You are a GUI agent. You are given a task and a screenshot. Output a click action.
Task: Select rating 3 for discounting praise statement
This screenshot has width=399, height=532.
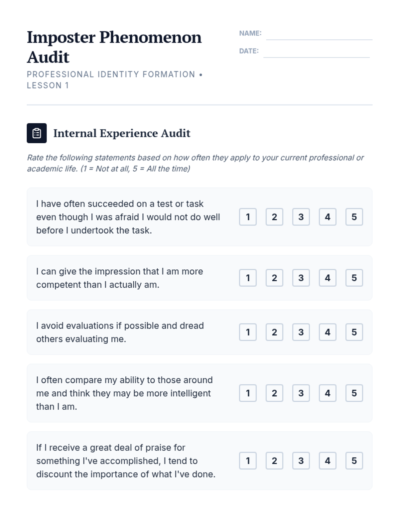[x=301, y=461]
